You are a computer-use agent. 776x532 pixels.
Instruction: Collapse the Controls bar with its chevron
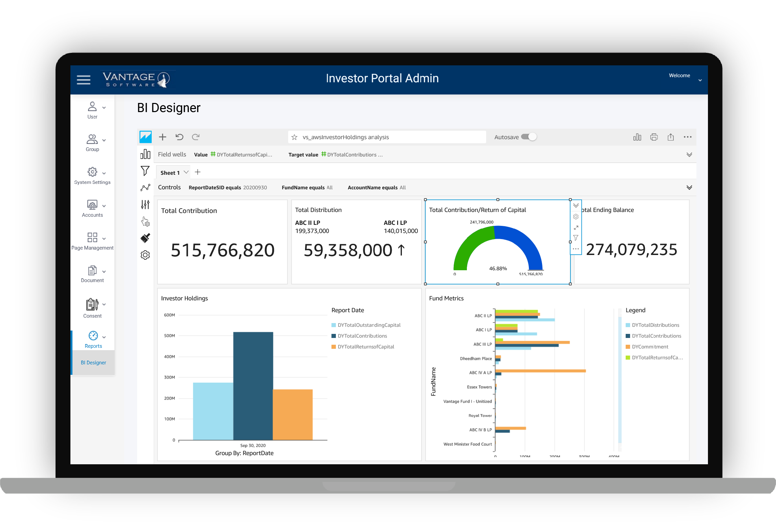[689, 187]
